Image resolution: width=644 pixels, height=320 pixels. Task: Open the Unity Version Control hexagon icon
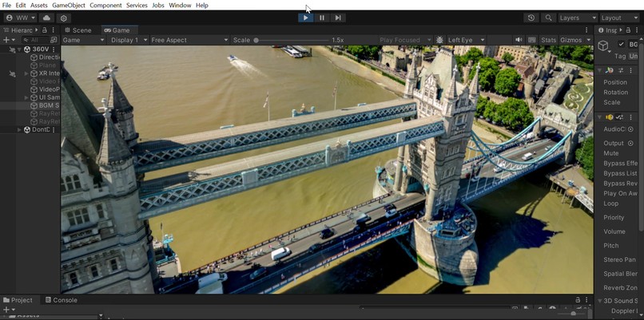tap(63, 18)
